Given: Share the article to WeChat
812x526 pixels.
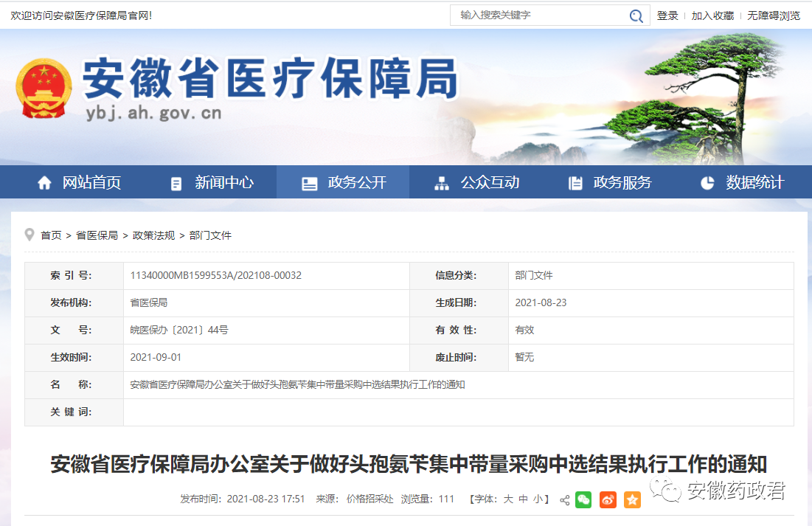Looking at the screenshot, I should 583,499.
